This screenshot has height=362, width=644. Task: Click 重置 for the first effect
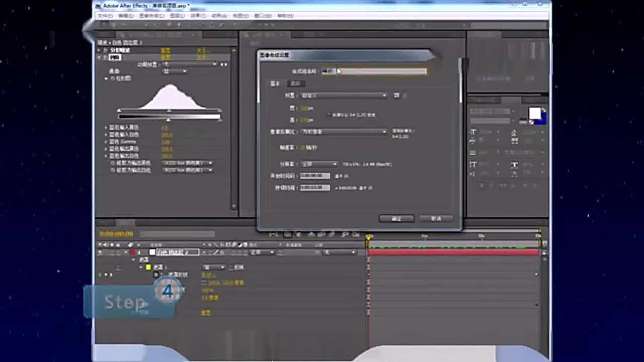click(x=165, y=51)
